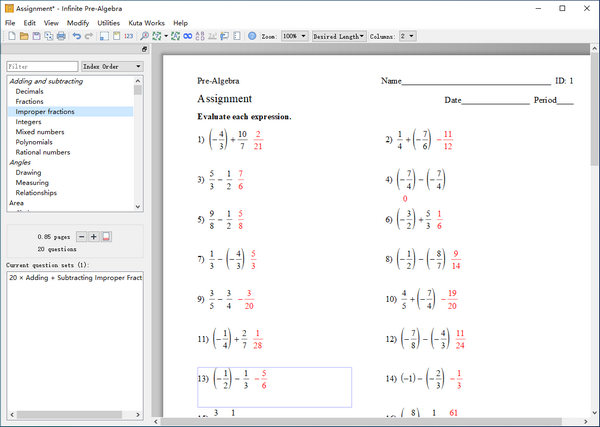The image size is (600, 427).
Task: Click the magnifying glass toolbar icon
Action: (145, 36)
